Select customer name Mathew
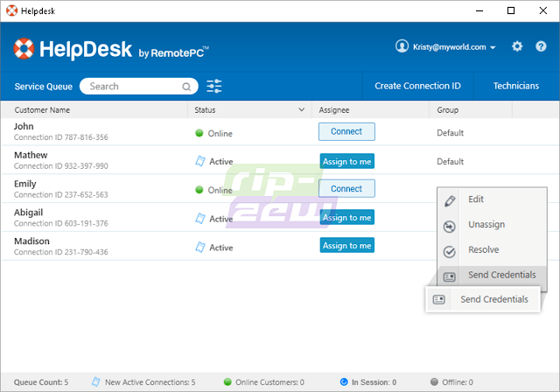 (31, 155)
